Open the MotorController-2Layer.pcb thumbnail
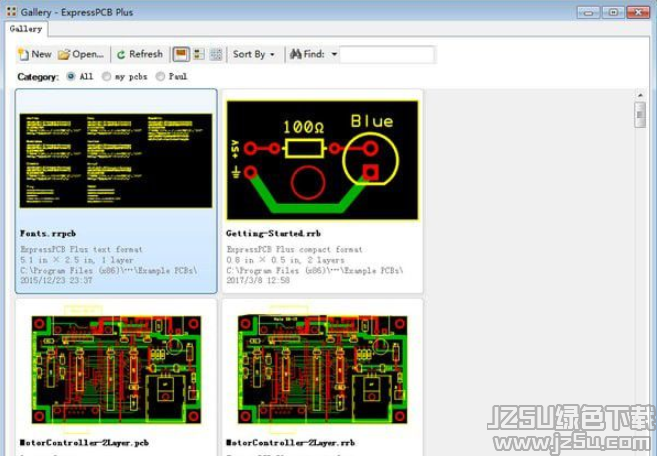This screenshot has height=456, width=657. point(116,370)
